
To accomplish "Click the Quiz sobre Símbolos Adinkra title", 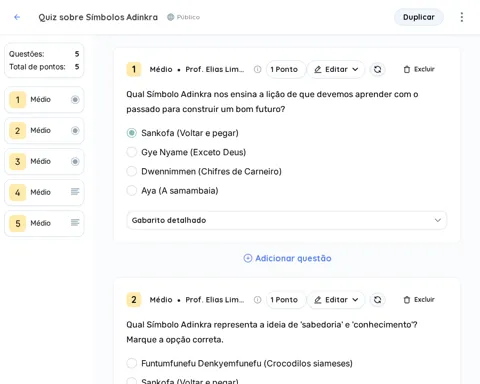I will (98, 17).
